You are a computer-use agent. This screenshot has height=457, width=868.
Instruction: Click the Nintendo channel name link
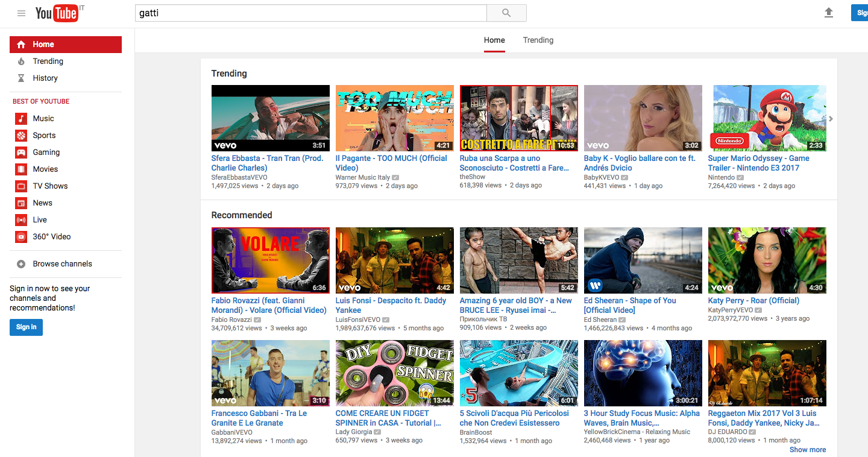click(721, 178)
